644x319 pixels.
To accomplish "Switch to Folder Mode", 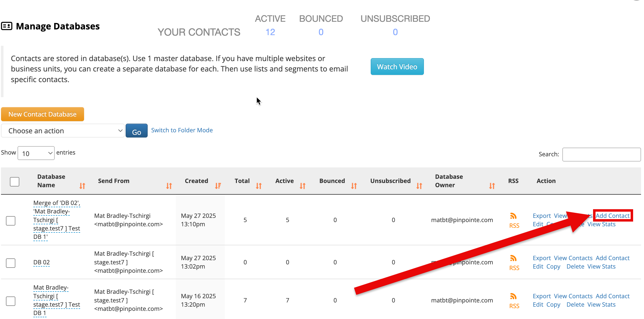I will (x=182, y=130).
